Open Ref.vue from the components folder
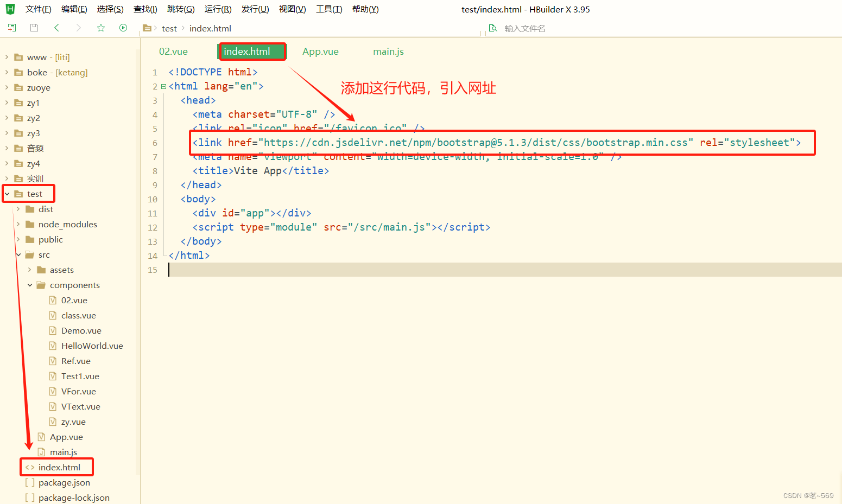 pos(76,361)
